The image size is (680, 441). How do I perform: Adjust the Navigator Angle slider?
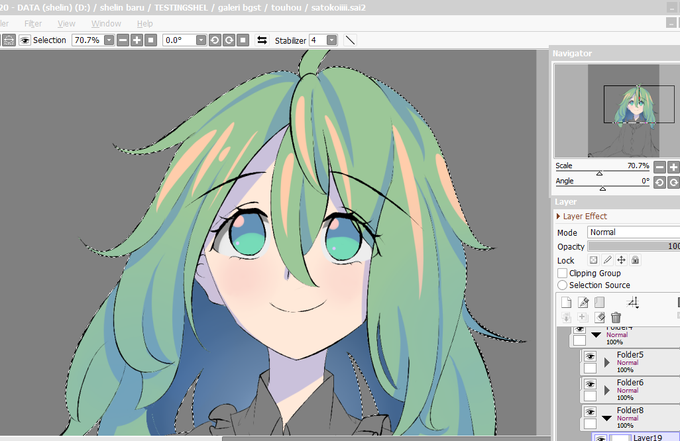(x=602, y=188)
